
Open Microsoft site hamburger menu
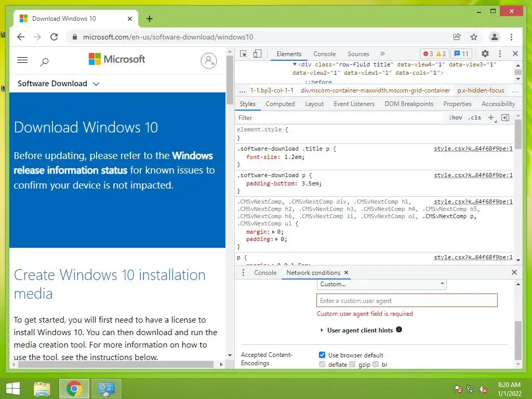(x=22, y=60)
